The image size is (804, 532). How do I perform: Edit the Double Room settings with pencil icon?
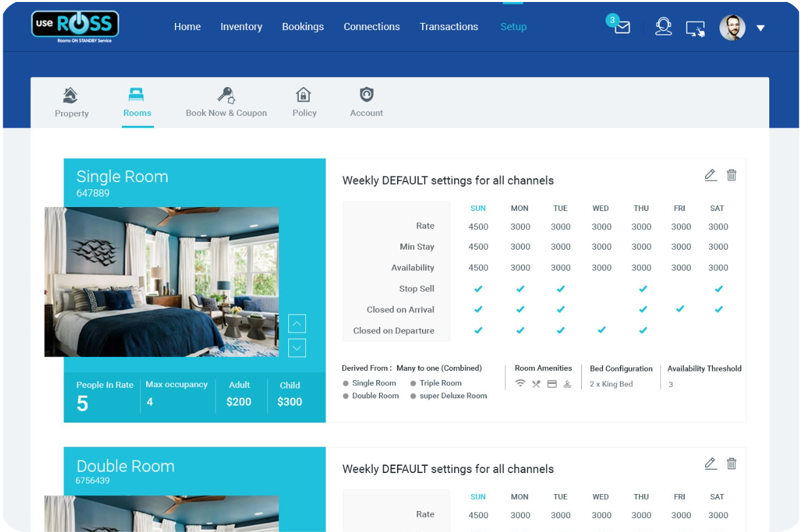(710, 464)
